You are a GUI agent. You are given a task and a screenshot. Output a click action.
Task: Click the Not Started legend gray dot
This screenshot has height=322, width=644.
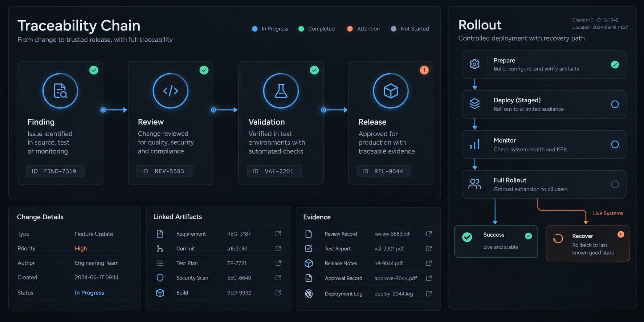pyautogui.click(x=394, y=29)
